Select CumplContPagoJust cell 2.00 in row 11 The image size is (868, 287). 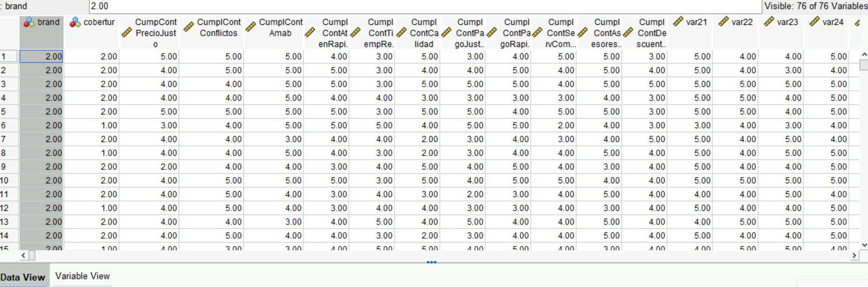tap(463, 194)
